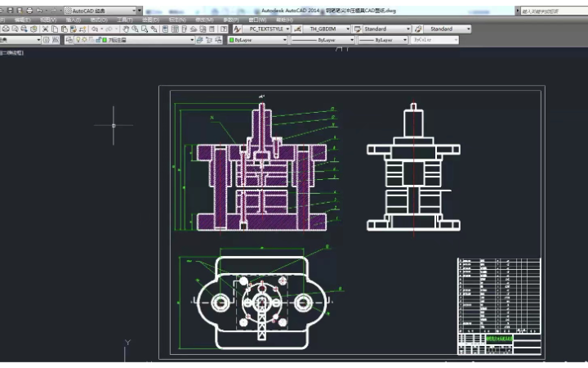This screenshot has height=368, width=588.
Task: Click the InfoCenter expand arrow beside search
Action: pyautogui.click(x=518, y=11)
